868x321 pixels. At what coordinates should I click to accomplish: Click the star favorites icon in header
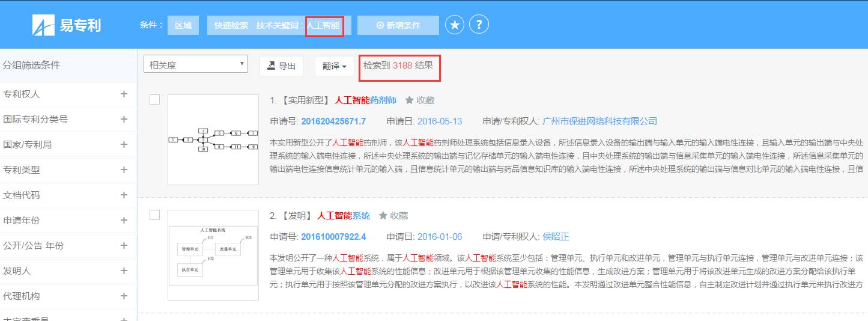coord(455,25)
